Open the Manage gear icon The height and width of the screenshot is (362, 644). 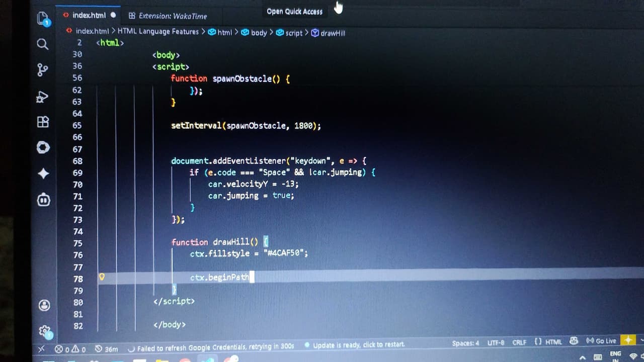click(x=45, y=331)
